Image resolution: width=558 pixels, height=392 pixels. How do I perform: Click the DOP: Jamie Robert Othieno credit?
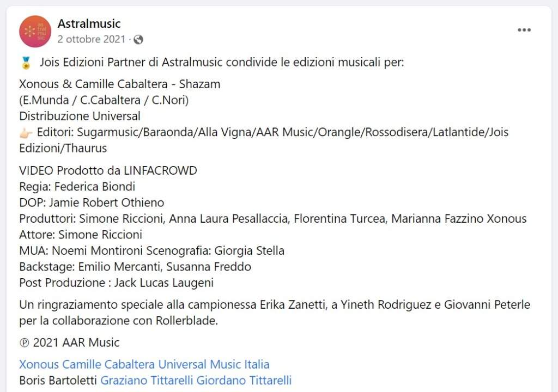pos(92,203)
